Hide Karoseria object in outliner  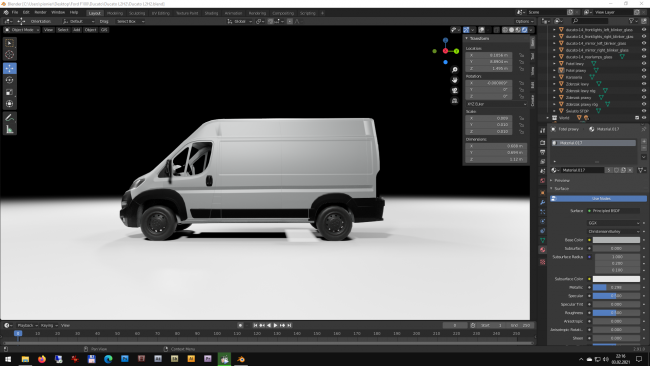click(x=644, y=77)
